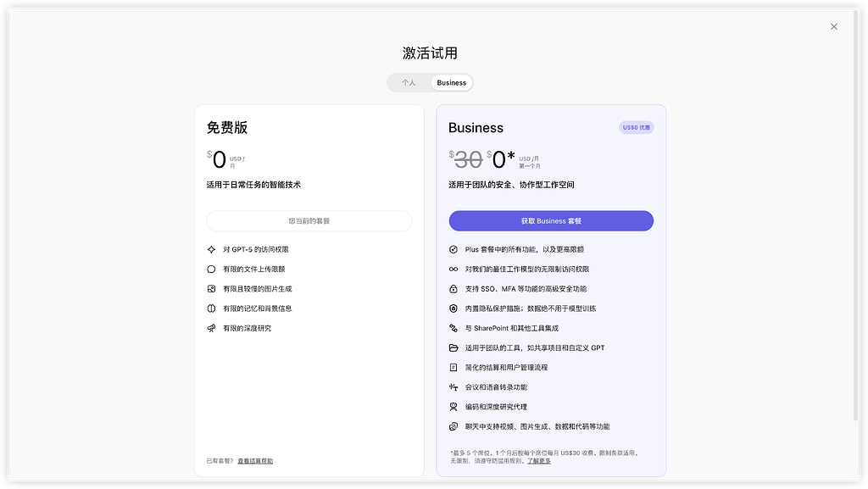Click the 您当前的套餐 button
Screen dimensions: 868x489
(x=309, y=220)
